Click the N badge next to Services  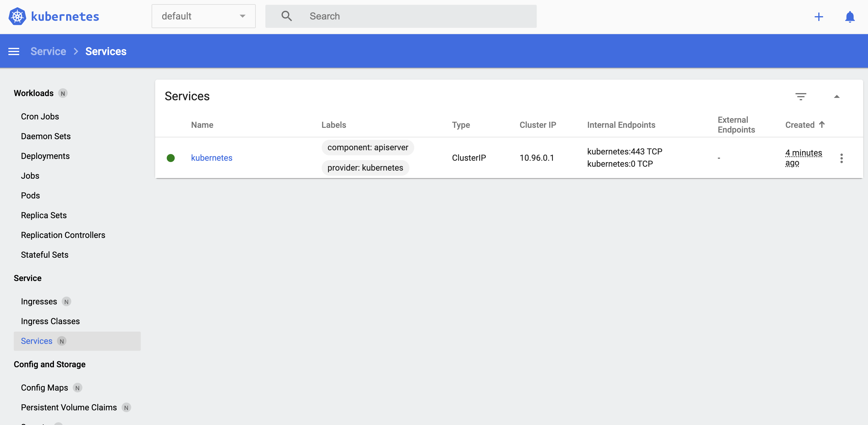coord(62,341)
